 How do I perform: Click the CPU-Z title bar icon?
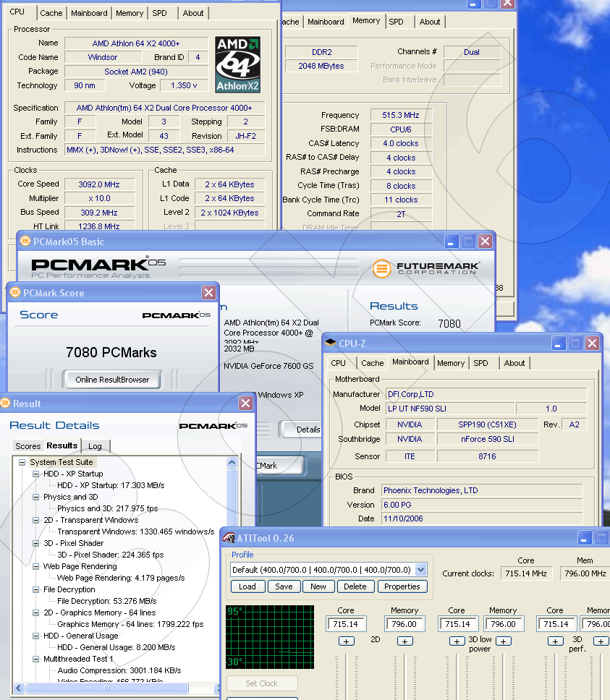click(x=331, y=343)
